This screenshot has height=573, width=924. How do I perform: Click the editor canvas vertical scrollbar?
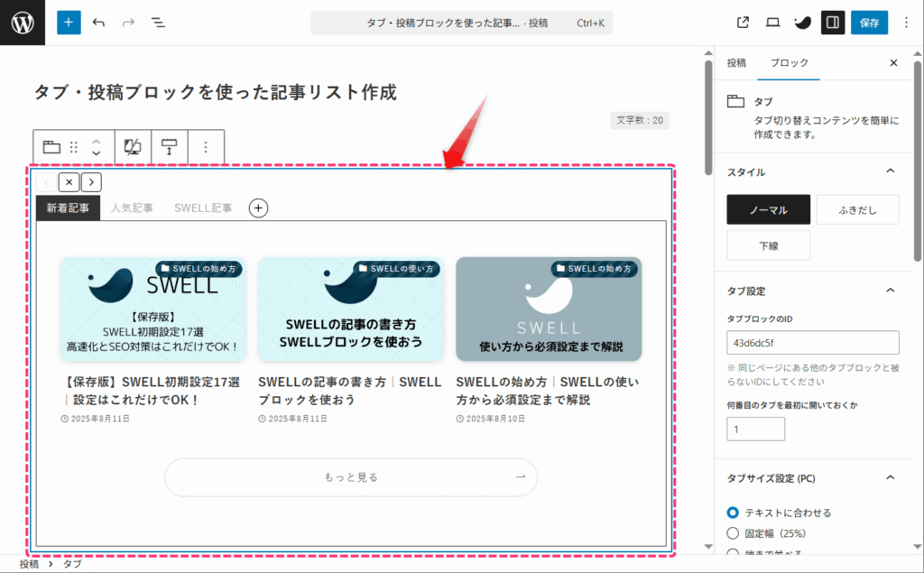708,118
